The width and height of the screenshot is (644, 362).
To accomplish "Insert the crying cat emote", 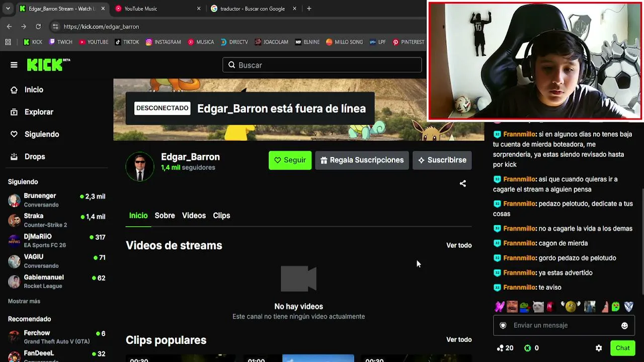I will 538,306.
